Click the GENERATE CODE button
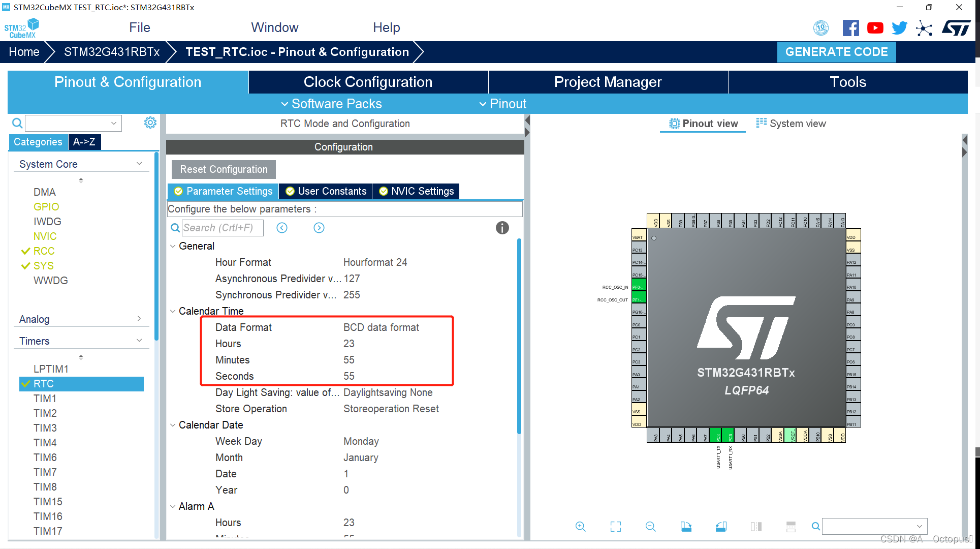The image size is (980, 549). point(837,51)
